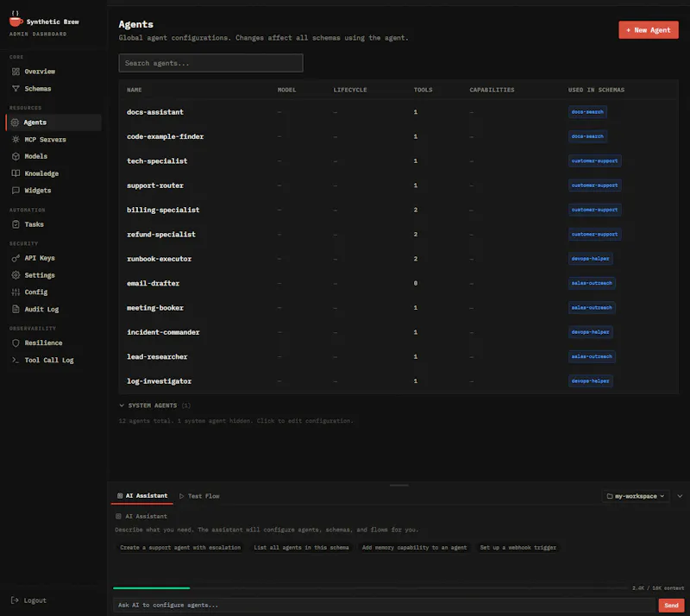Focus the Ask AI to configure agents input
690x616 pixels.
(384, 606)
